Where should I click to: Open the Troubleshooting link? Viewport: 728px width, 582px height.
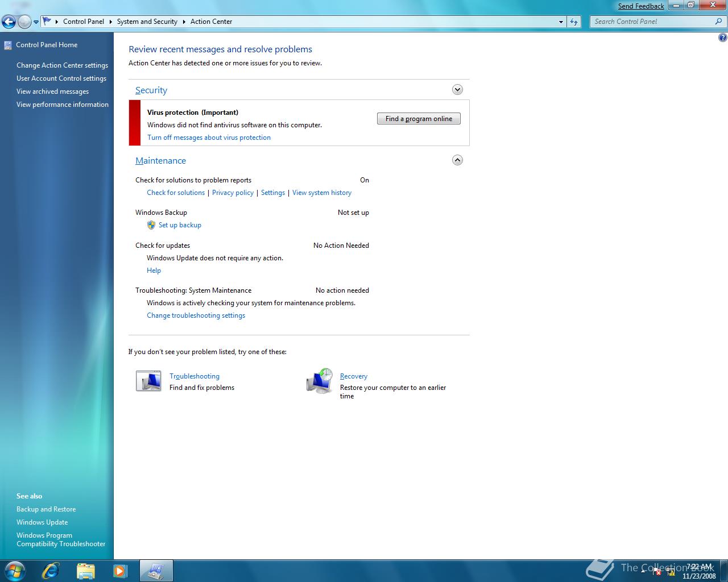(x=195, y=376)
